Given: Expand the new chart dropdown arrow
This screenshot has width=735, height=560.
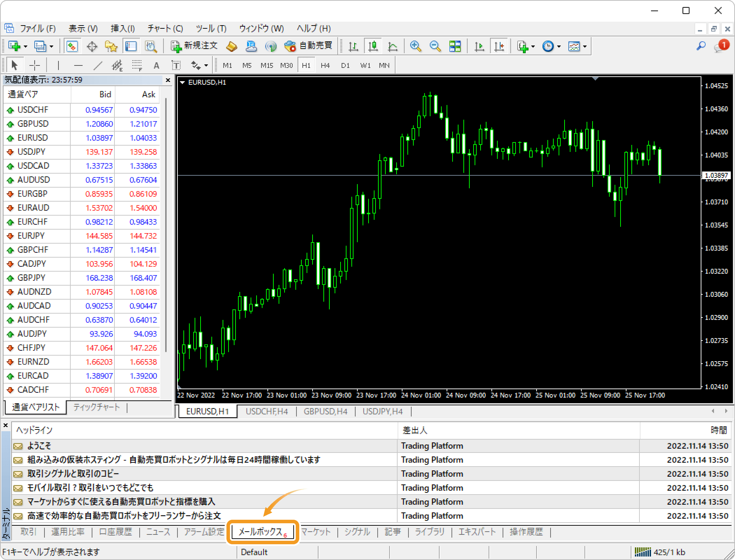Looking at the screenshot, I should point(26,47).
